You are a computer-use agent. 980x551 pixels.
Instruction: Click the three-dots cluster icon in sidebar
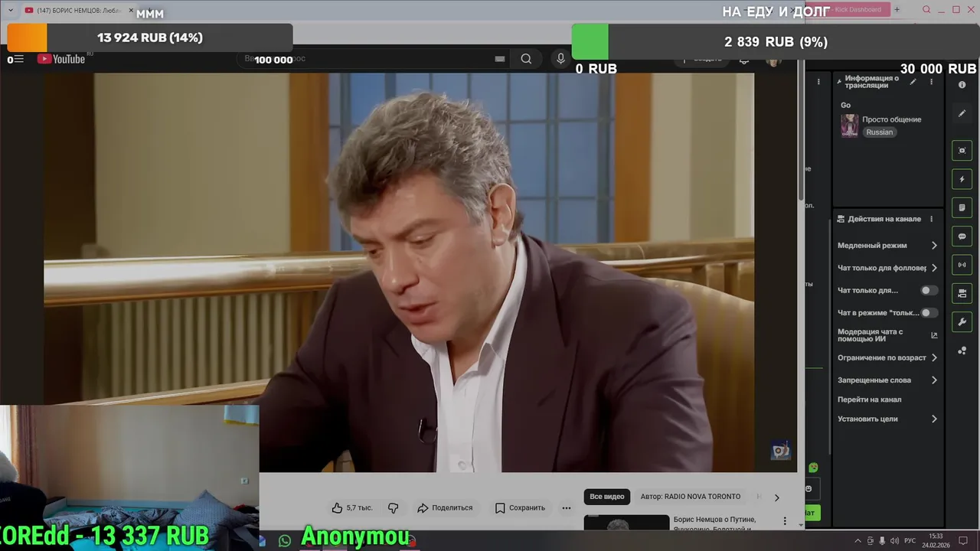point(962,350)
